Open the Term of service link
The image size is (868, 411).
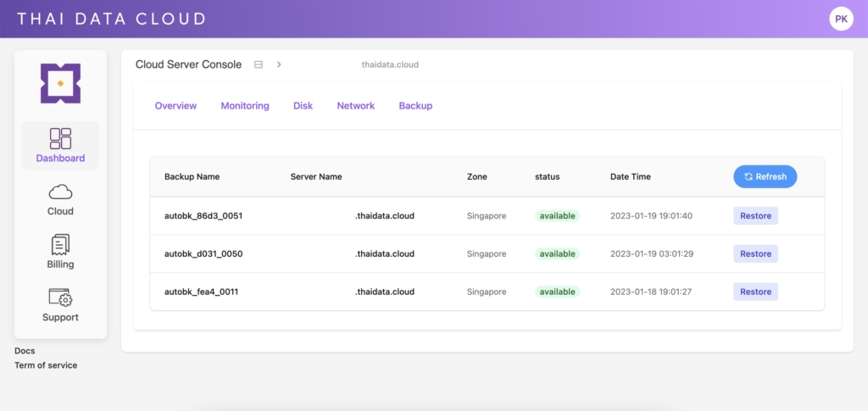click(x=46, y=365)
